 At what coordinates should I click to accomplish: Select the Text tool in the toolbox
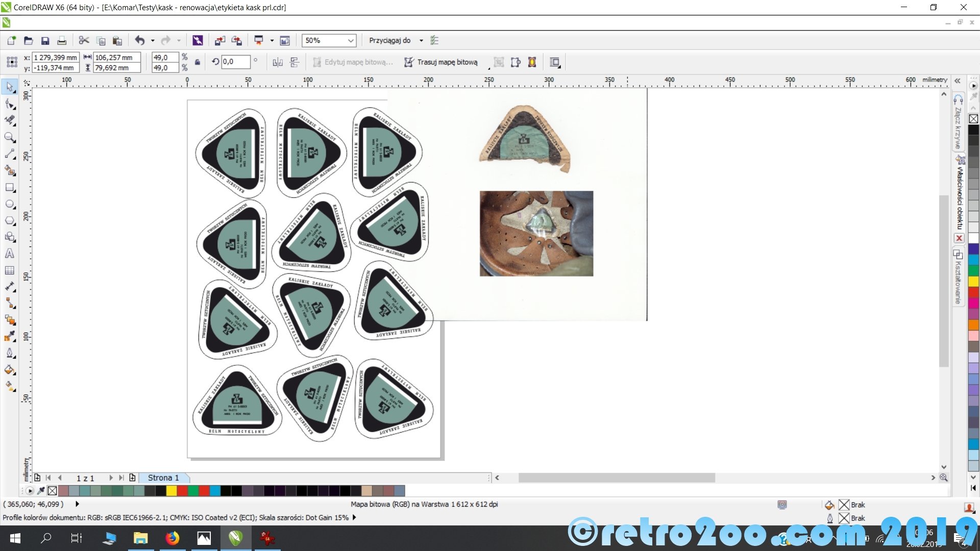pos(10,254)
